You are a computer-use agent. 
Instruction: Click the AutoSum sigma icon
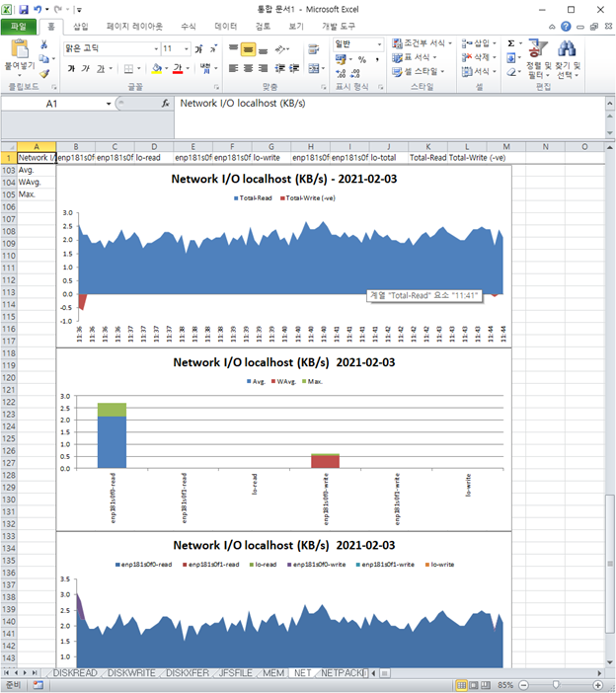tap(511, 43)
